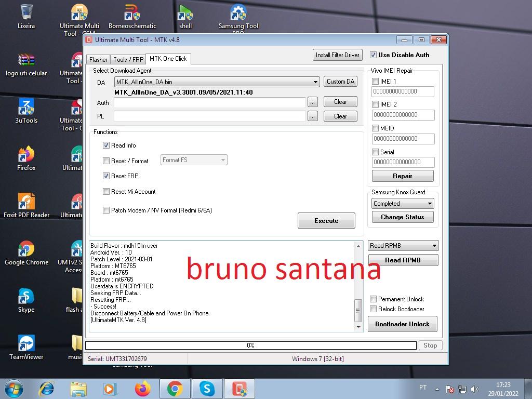The image size is (532, 399).
Task: Click the Bootloader Unlock button
Action: point(403,324)
